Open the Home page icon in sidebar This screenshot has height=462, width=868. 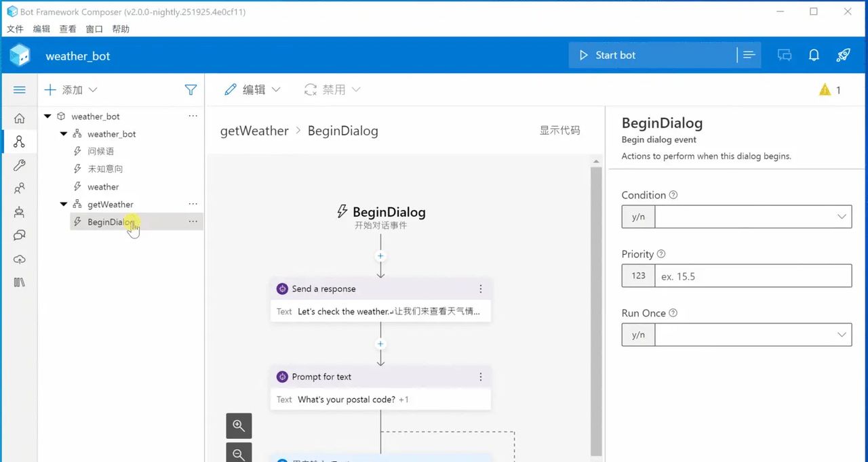point(19,119)
